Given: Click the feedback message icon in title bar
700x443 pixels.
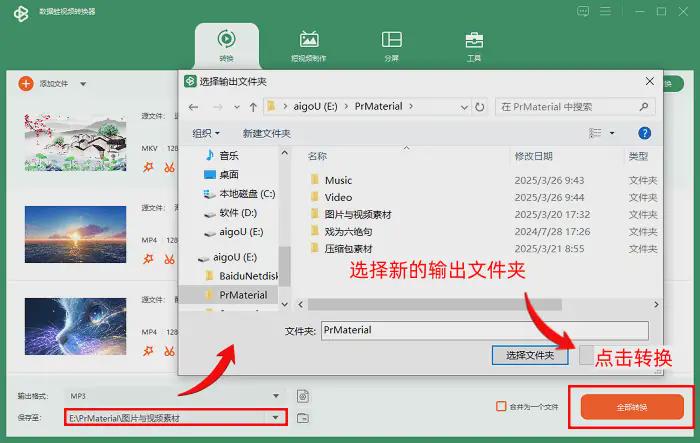Looking at the screenshot, I should coord(583,12).
